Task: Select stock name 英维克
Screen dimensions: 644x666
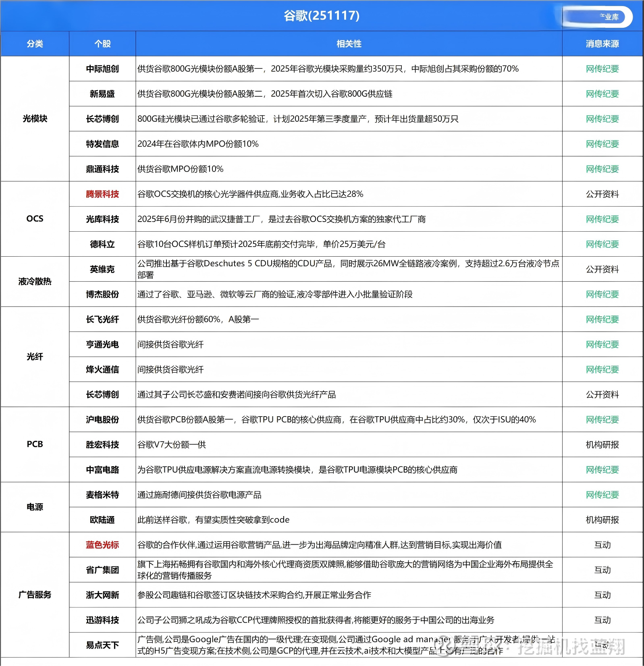Action: coord(102,269)
